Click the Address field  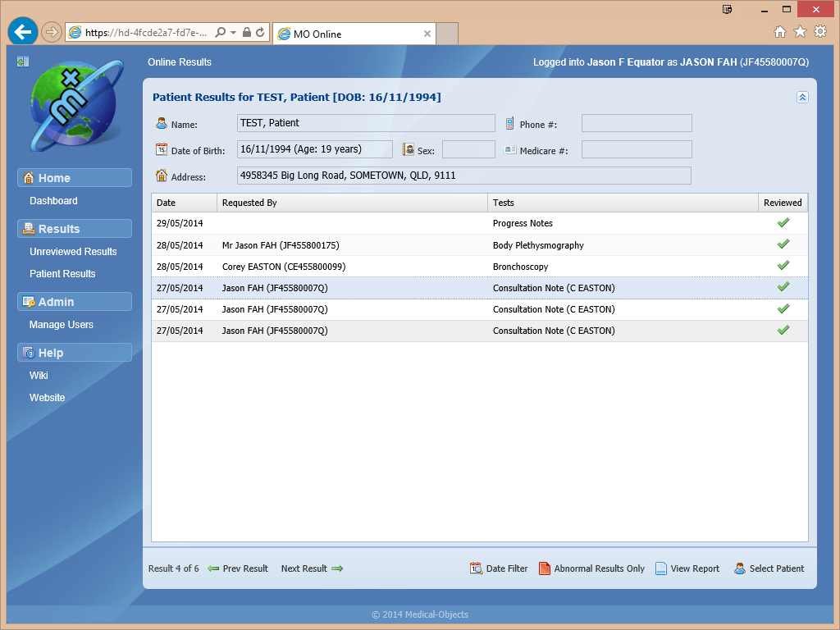[464, 176]
